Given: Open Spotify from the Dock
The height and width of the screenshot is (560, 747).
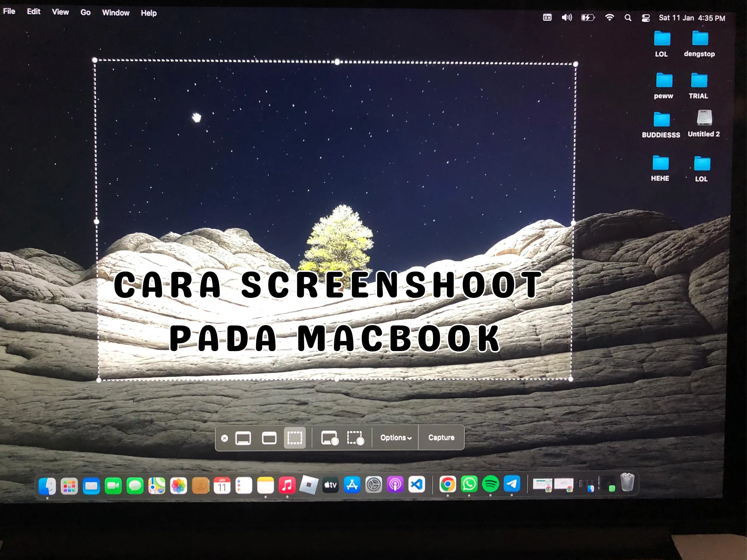Looking at the screenshot, I should pos(491,484).
